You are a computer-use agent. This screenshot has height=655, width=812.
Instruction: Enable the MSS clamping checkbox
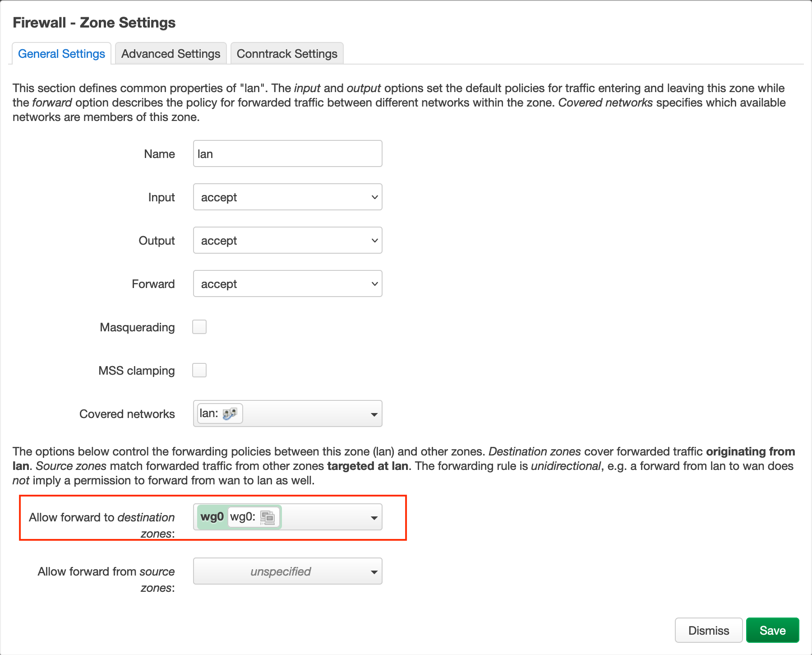(199, 370)
